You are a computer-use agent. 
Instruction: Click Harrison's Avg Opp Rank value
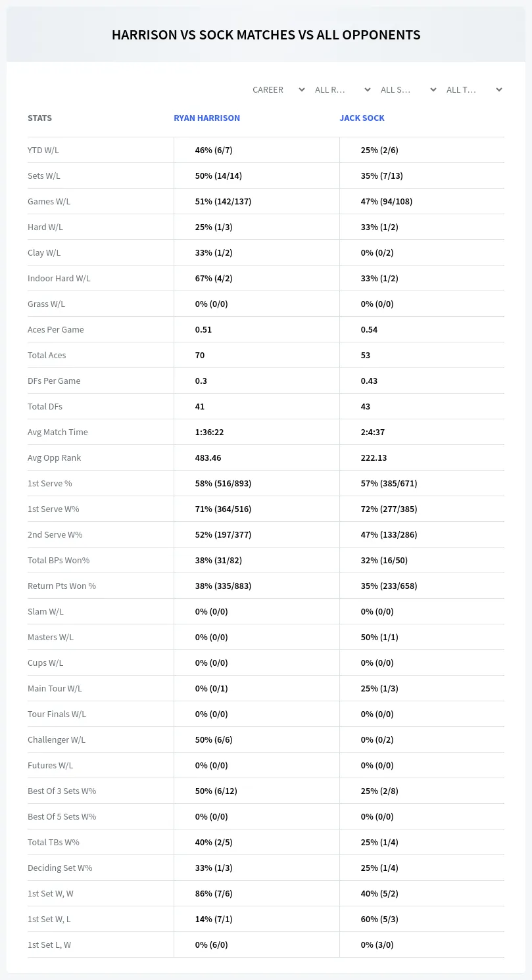(208, 457)
